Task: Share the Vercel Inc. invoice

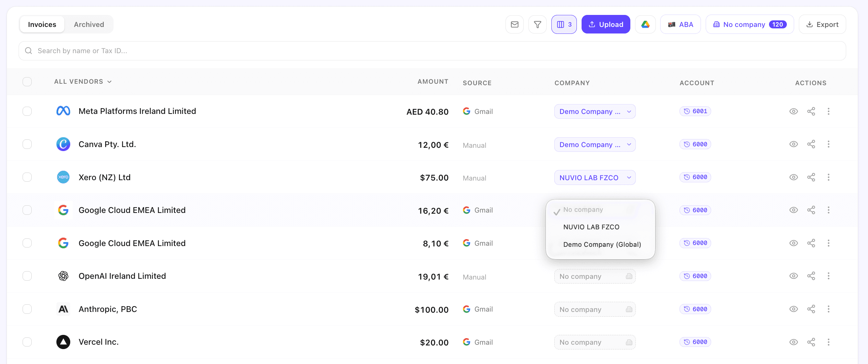Action: coord(811,342)
